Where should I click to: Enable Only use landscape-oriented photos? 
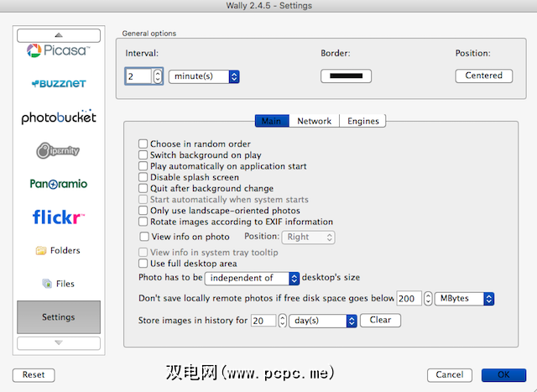coord(143,211)
